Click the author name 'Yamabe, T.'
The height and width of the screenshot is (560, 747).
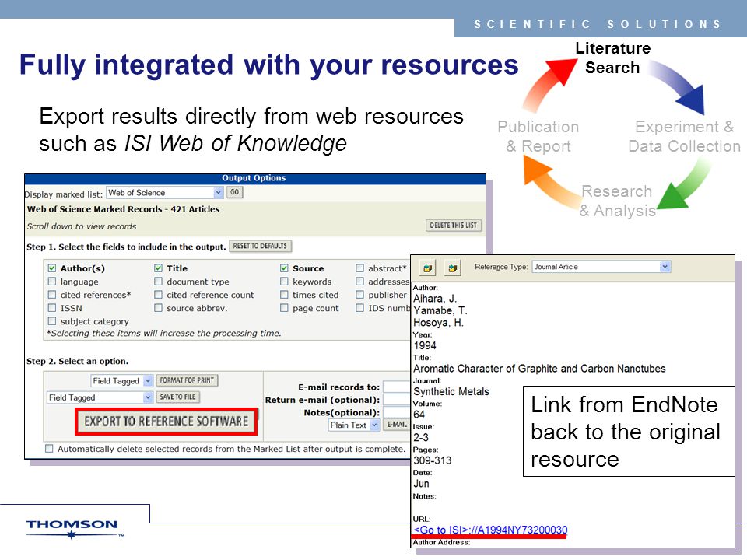[440, 310]
